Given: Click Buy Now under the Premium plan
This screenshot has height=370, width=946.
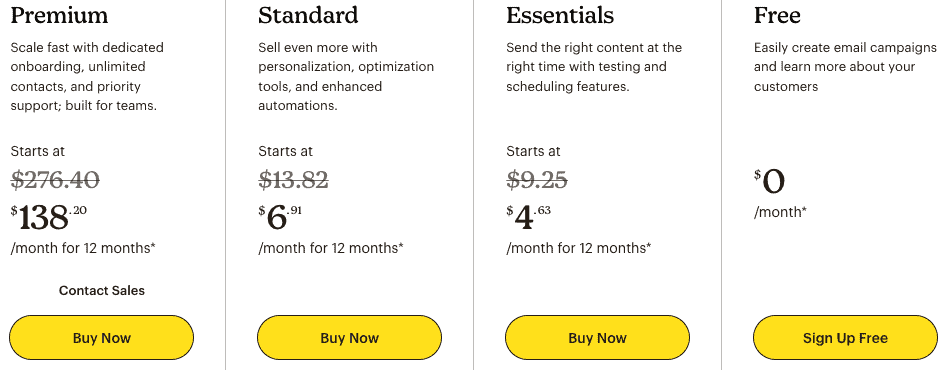Looking at the screenshot, I should (101, 337).
